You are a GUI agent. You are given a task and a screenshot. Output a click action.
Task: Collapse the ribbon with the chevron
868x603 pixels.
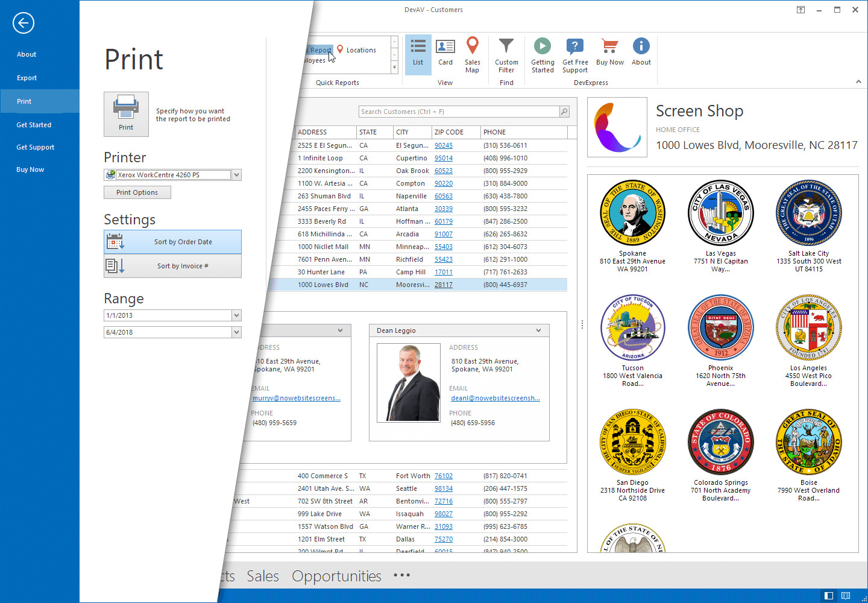coord(858,81)
